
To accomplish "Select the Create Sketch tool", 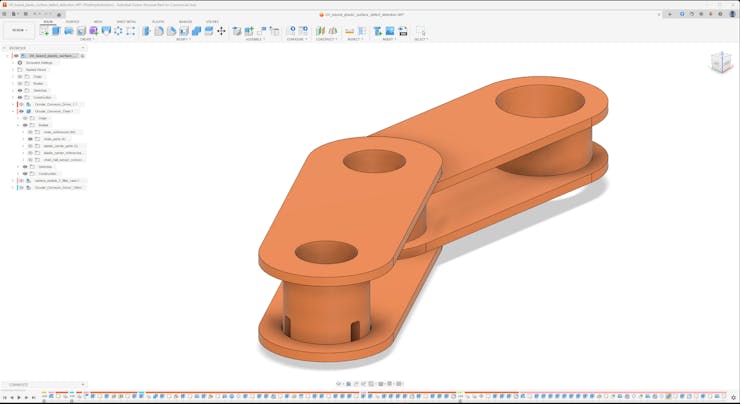I will pyautogui.click(x=44, y=31).
